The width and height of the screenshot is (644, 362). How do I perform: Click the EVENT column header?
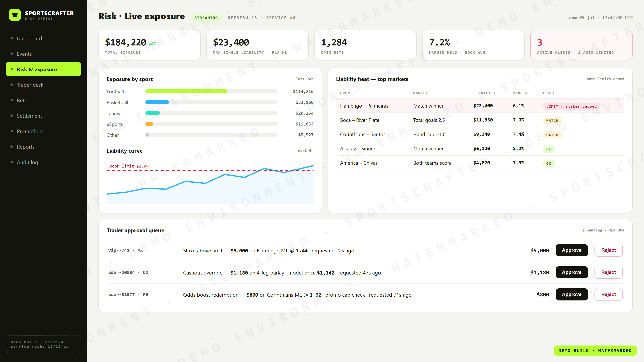coord(346,93)
